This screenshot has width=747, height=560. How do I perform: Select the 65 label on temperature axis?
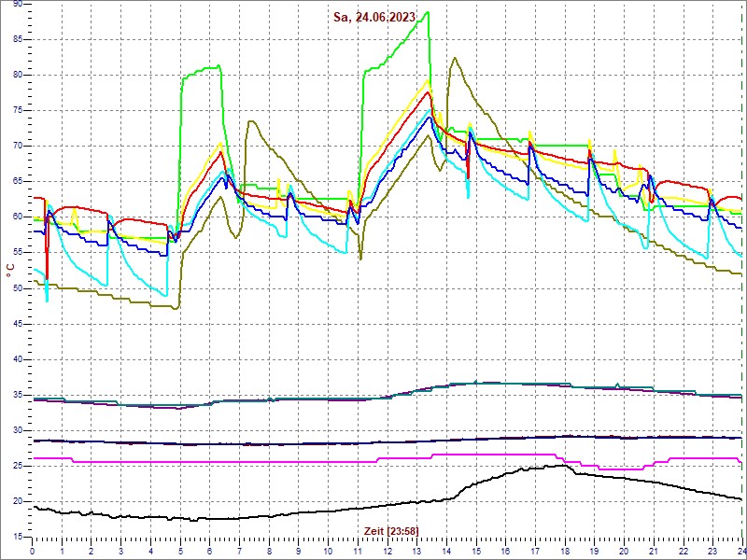[18, 181]
